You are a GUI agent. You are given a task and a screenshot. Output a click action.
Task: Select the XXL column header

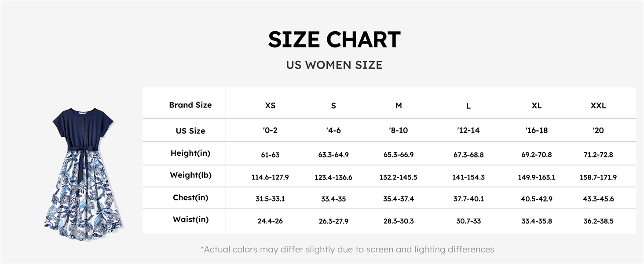[x=598, y=106]
